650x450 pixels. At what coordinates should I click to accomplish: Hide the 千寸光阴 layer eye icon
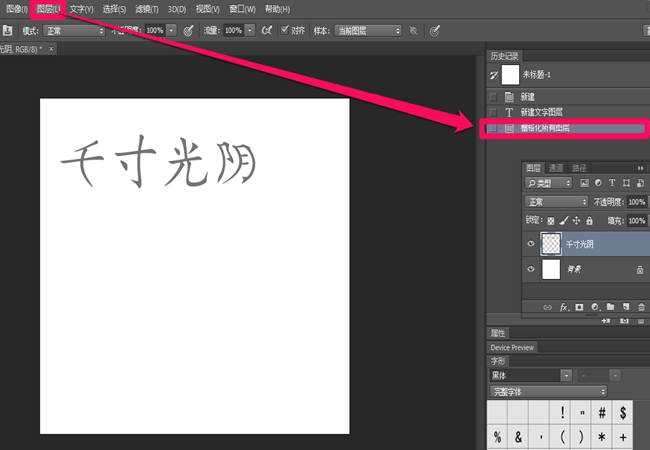(531, 244)
